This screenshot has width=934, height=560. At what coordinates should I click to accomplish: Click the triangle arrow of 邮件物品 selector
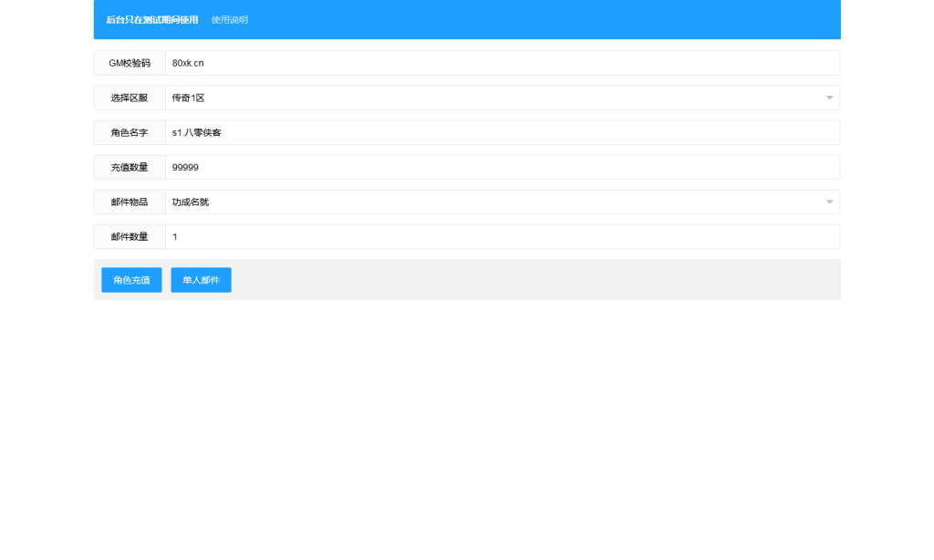pos(829,202)
